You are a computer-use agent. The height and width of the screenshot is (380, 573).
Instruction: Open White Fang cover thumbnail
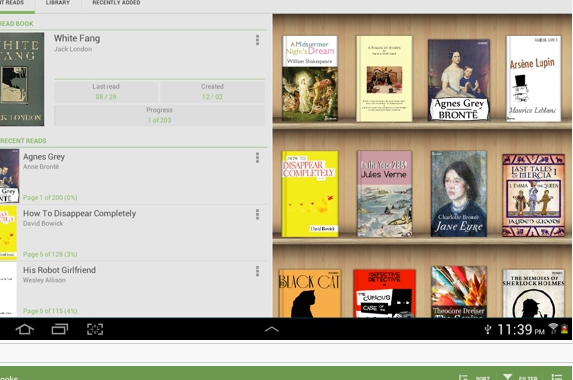tap(22, 79)
